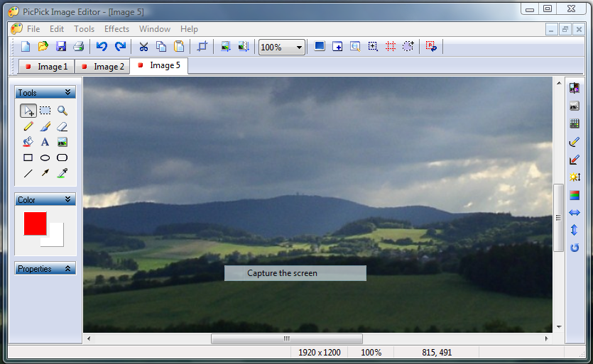
Task: Copy selection using the copy icon
Action: click(161, 47)
